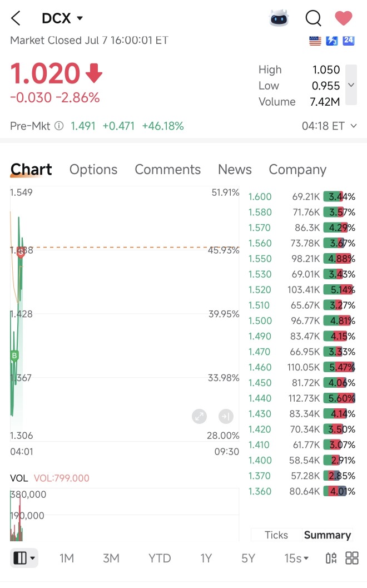Open search with the magnifier icon

coord(314,18)
